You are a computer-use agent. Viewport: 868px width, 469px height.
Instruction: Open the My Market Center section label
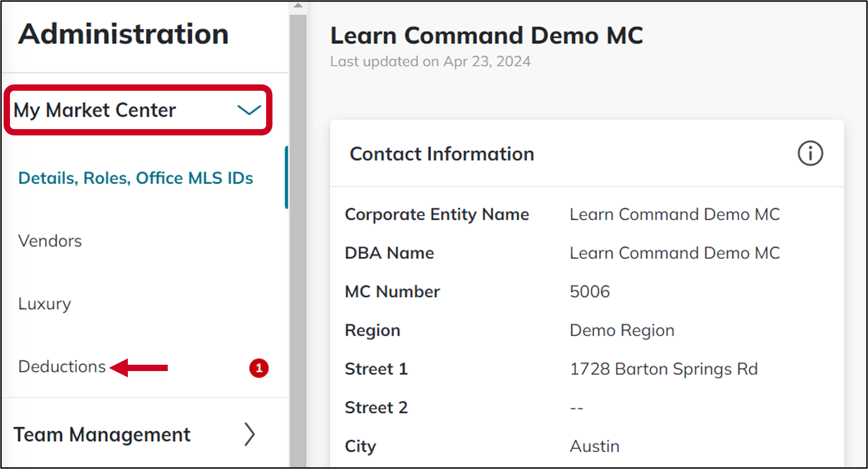click(x=94, y=111)
